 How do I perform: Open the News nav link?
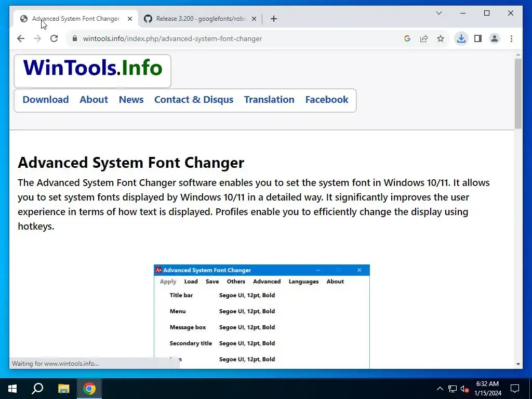pyautogui.click(x=131, y=99)
